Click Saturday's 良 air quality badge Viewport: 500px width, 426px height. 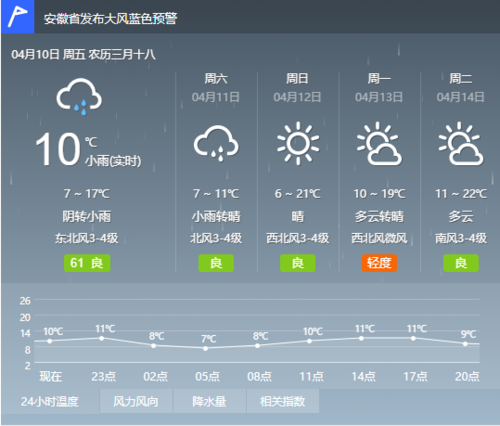coord(216,263)
